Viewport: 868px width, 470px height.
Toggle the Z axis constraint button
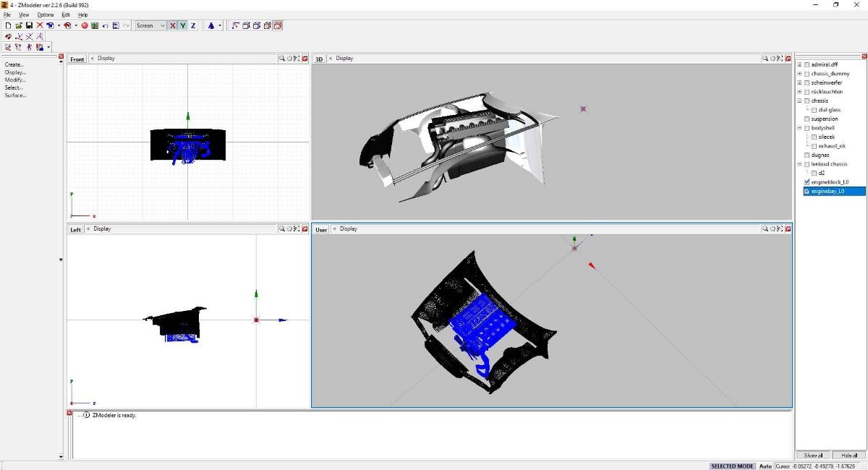click(x=193, y=25)
